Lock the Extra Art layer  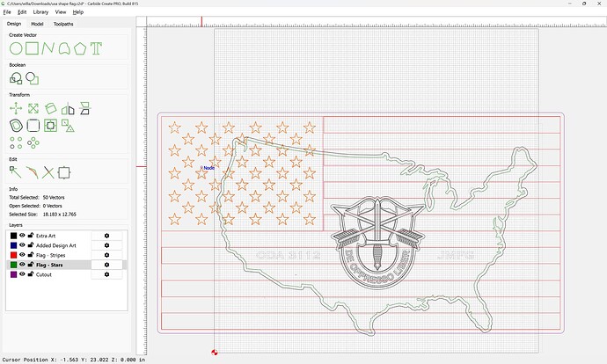point(31,235)
